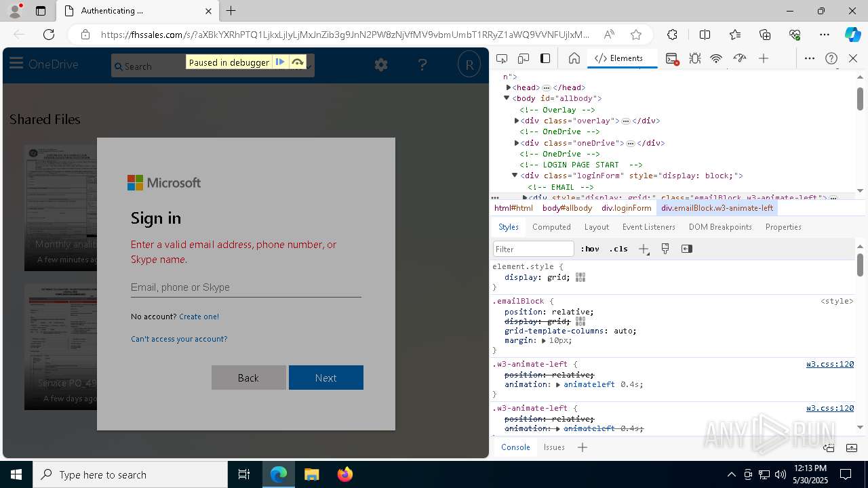Open the OneDrive help question mark
868x488 pixels.
point(422,64)
